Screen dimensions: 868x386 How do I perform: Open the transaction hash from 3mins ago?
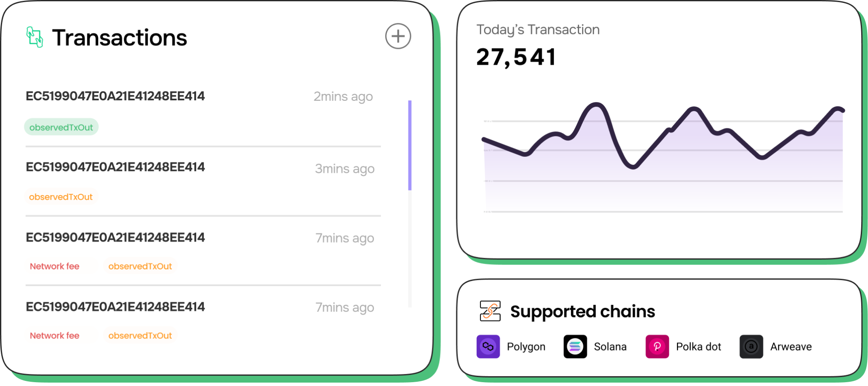pyautogui.click(x=115, y=167)
